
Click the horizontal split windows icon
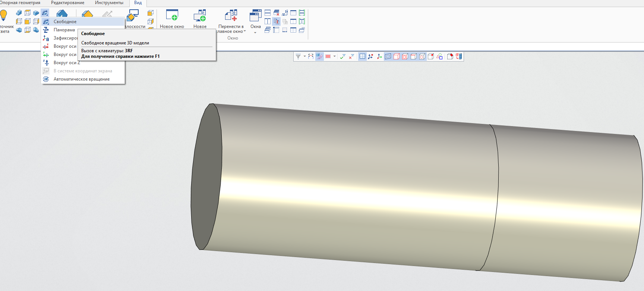pos(268,13)
